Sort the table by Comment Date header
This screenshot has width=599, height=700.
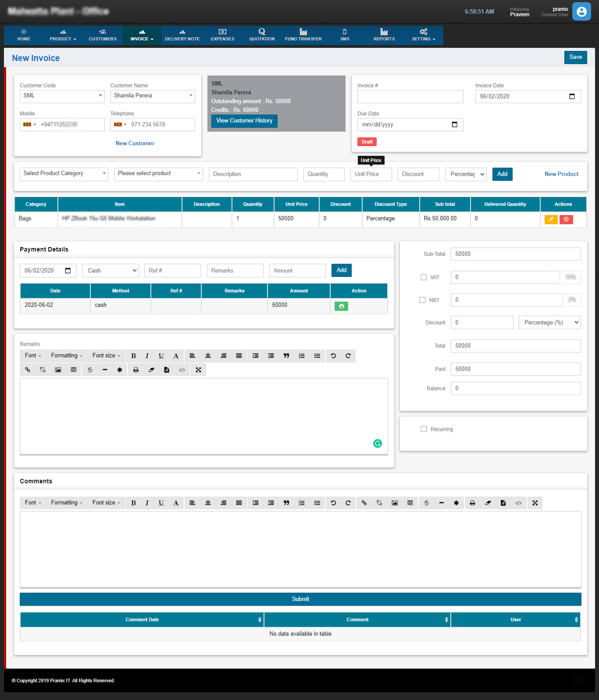pos(142,620)
